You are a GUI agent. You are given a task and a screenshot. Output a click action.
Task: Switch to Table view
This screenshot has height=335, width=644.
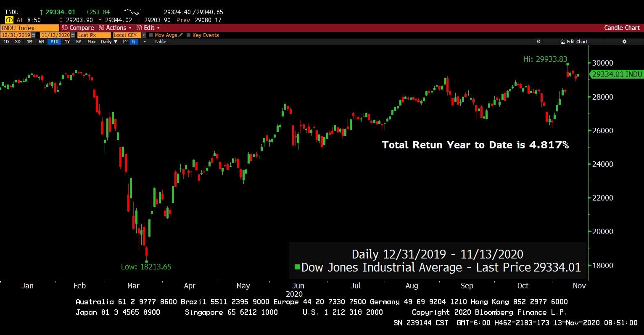click(160, 42)
